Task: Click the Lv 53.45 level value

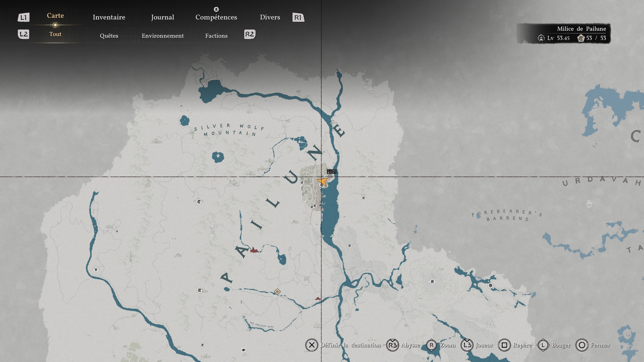Action: 558,38
